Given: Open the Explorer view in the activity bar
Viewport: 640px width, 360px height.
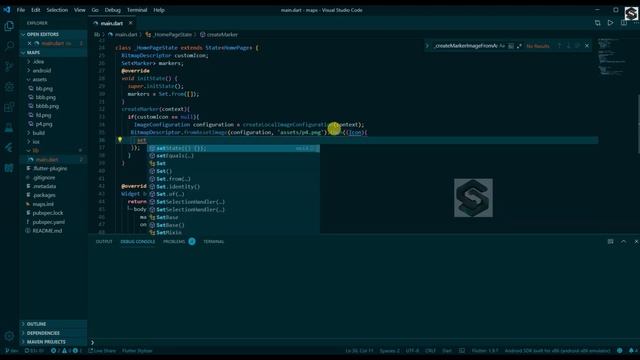Looking at the screenshot, I should pyautogui.click(x=9, y=26).
